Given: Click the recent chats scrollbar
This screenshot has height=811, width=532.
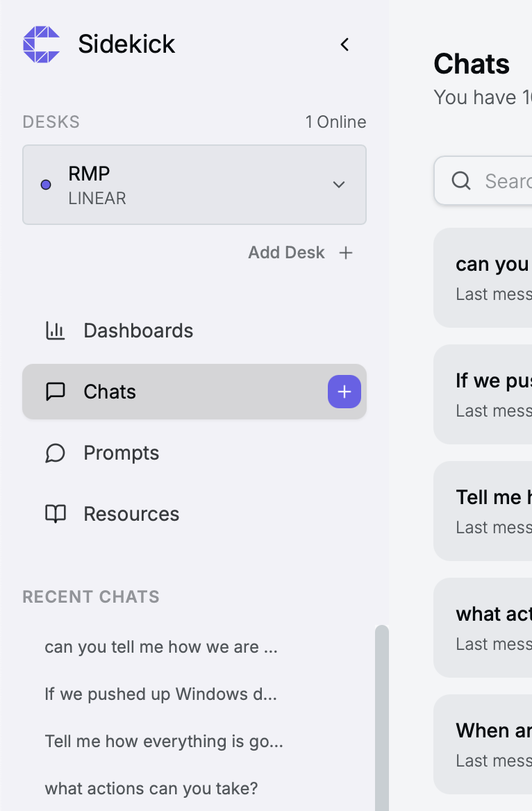Looking at the screenshot, I should (382, 715).
